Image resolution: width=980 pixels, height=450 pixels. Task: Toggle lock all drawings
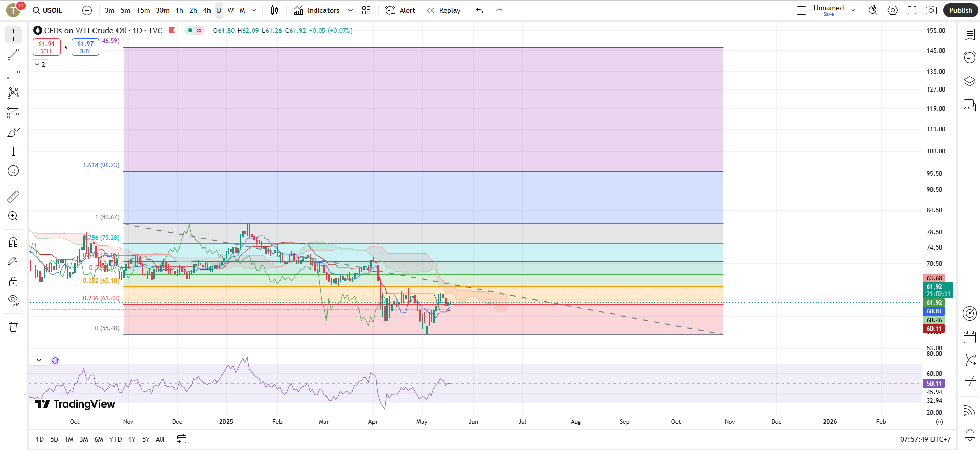pos(13,282)
